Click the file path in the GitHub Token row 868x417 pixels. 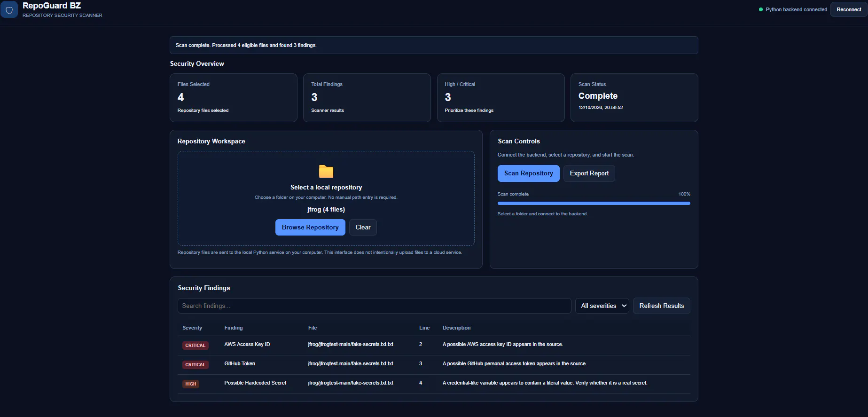(351, 364)
